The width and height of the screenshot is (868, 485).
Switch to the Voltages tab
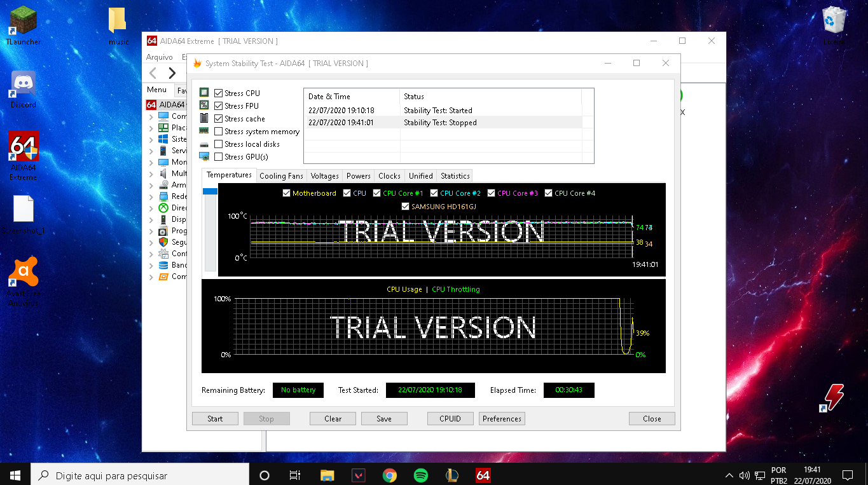325,176
